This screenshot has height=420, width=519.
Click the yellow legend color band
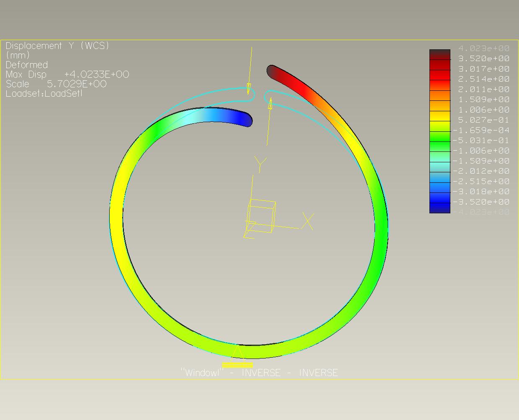(440, 116)
